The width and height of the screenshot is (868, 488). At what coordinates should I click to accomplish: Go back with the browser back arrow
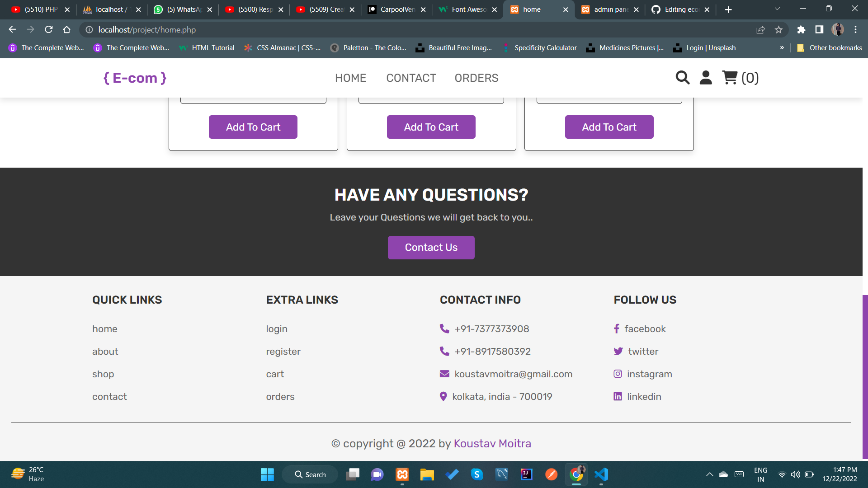point(12,30)
